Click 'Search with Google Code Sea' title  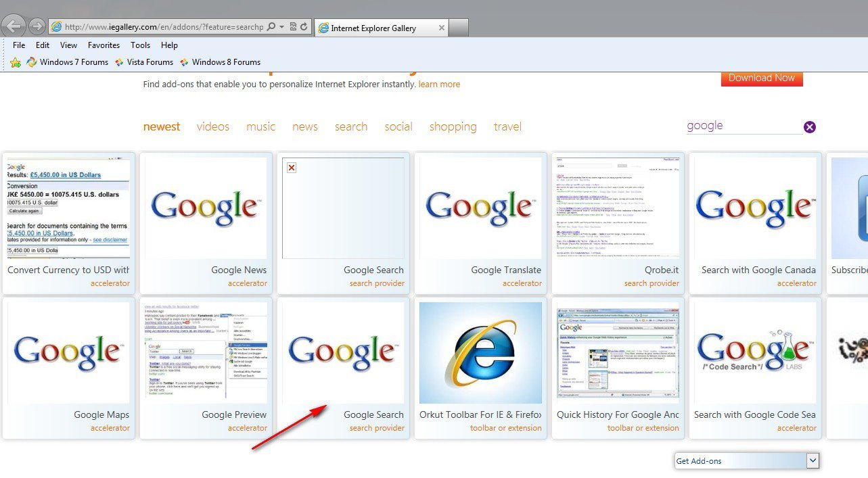755,414
